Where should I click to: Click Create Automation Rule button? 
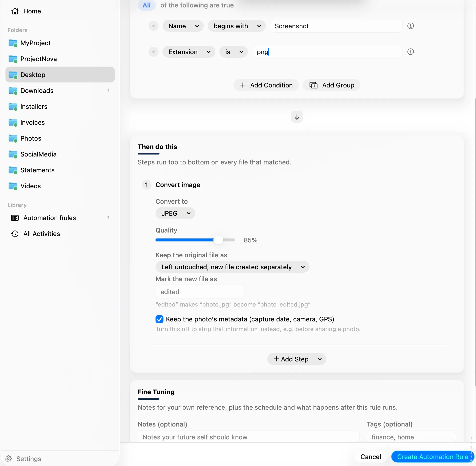[433, 457]
